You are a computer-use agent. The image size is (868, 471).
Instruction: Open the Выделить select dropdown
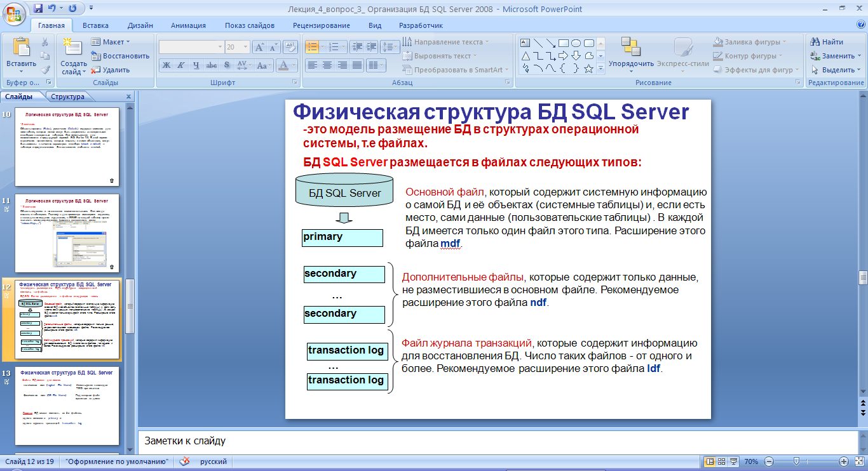pyautogui.click(x=837, y=70)
